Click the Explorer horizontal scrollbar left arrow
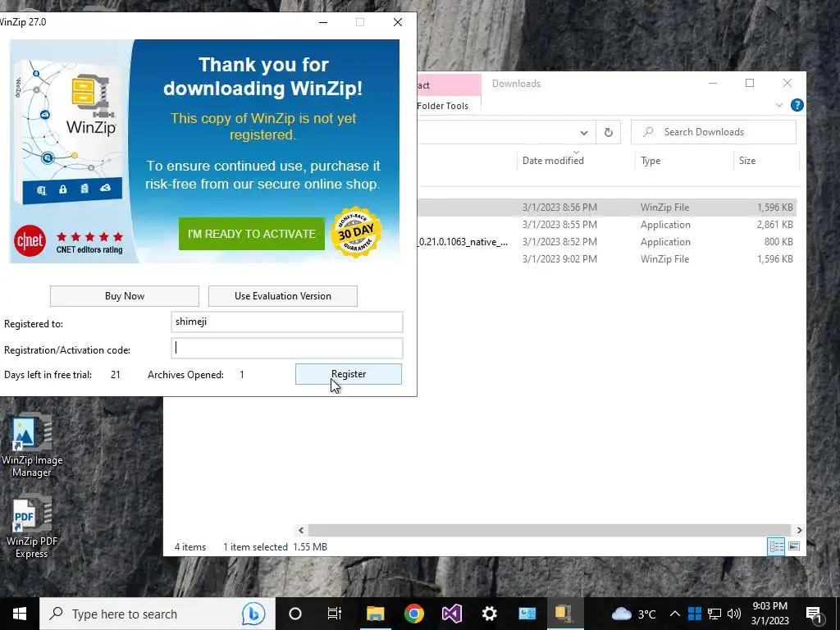Viewport: 840px width, 630px height. click(x=301, y=531)
